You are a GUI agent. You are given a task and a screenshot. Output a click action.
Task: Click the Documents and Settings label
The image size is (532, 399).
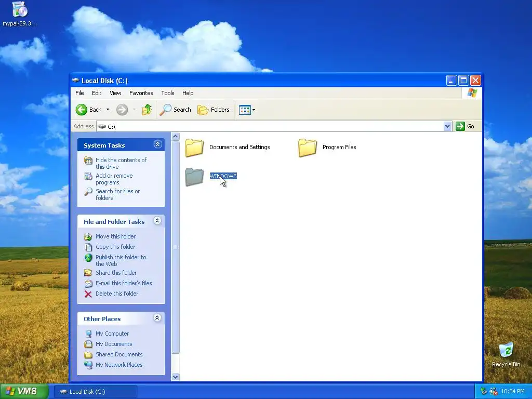[x=240, y=147]
